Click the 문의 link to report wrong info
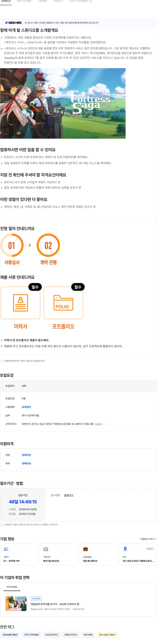Screen dimensions: 157x644 (x=36, y=361)
